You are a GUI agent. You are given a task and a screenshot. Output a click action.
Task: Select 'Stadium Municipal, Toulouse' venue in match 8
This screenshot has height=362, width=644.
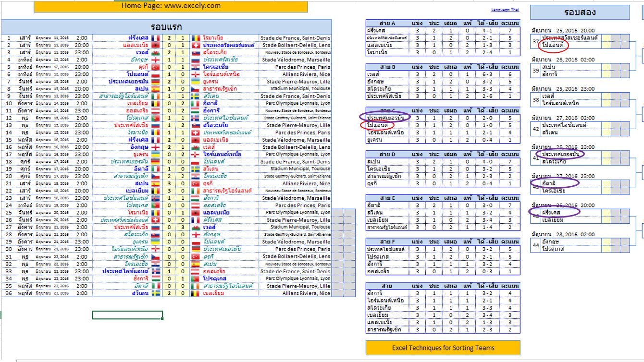(x=300, y=89)
